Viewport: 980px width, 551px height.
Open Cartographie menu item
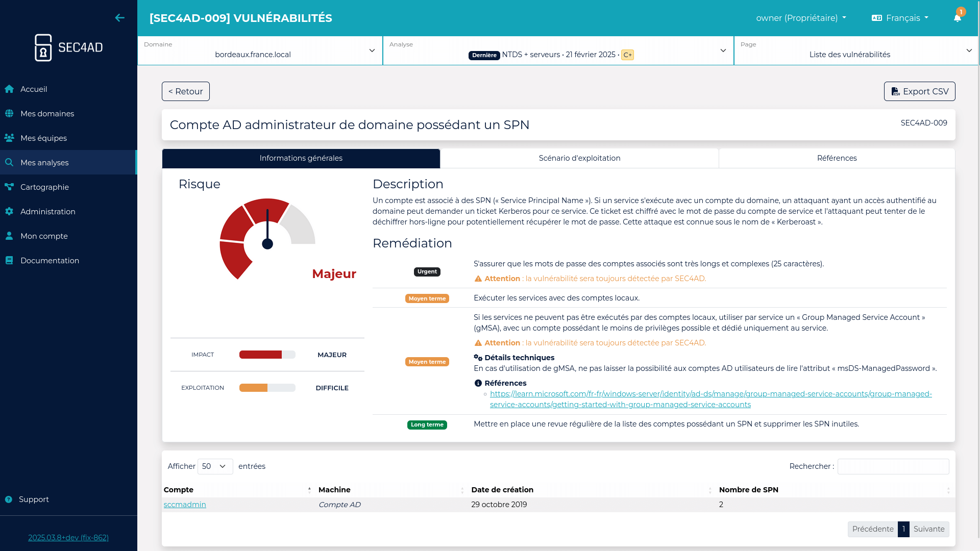68,187
